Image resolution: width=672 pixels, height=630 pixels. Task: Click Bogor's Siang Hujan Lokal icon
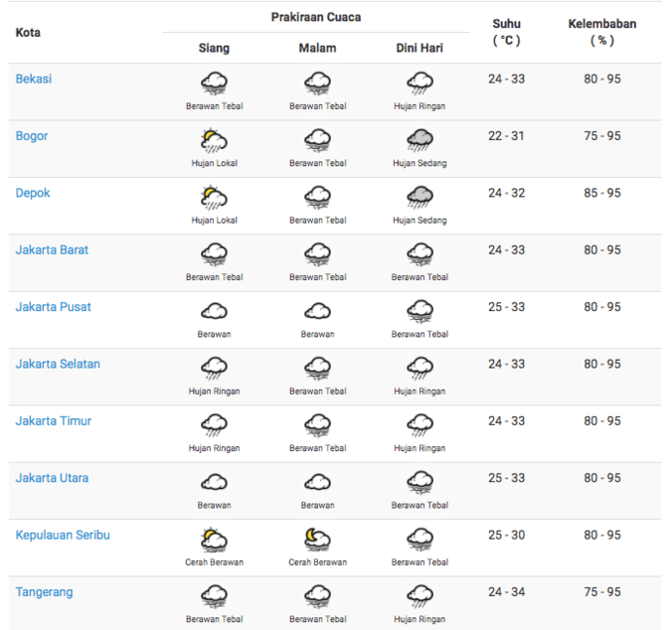point(214,140)
